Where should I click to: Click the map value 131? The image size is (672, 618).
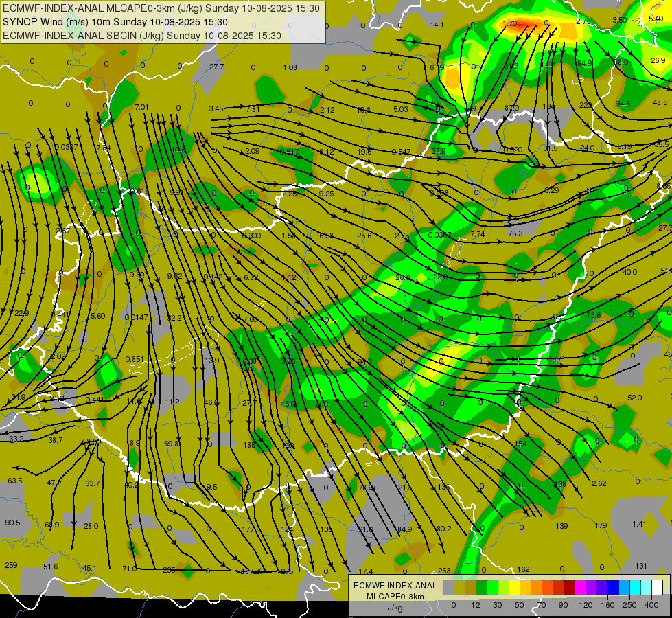[640, 566]
